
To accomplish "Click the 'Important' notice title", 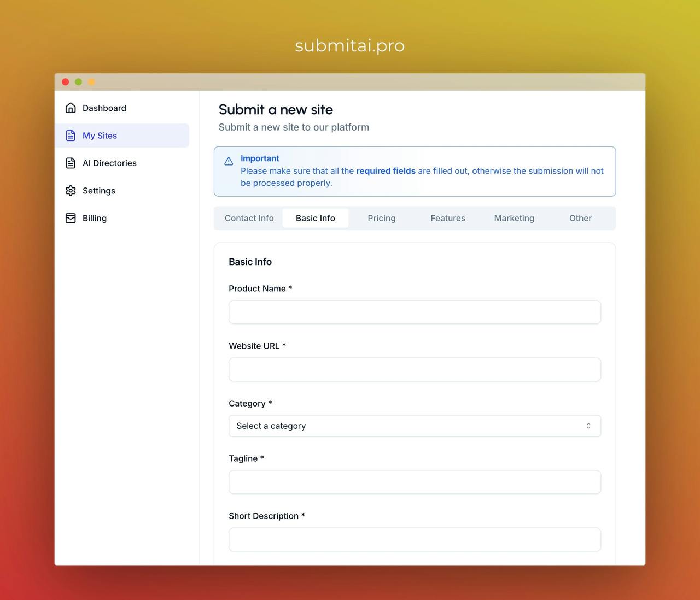I will point(260,158).
